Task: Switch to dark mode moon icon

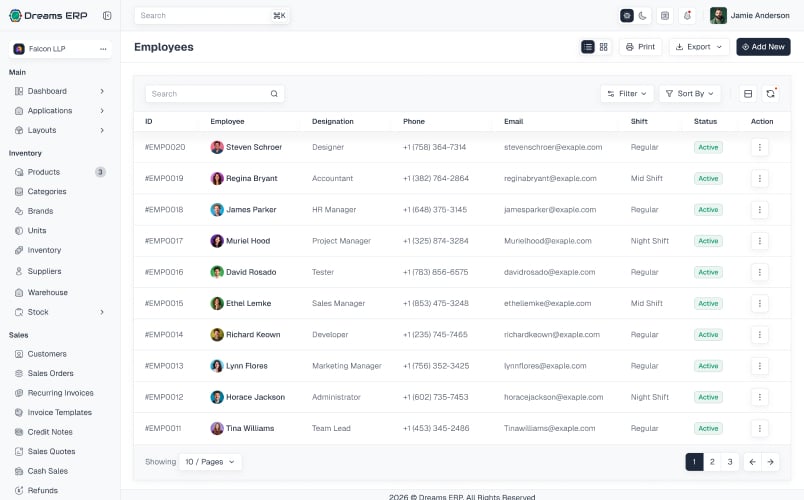Action: point(642,15)
